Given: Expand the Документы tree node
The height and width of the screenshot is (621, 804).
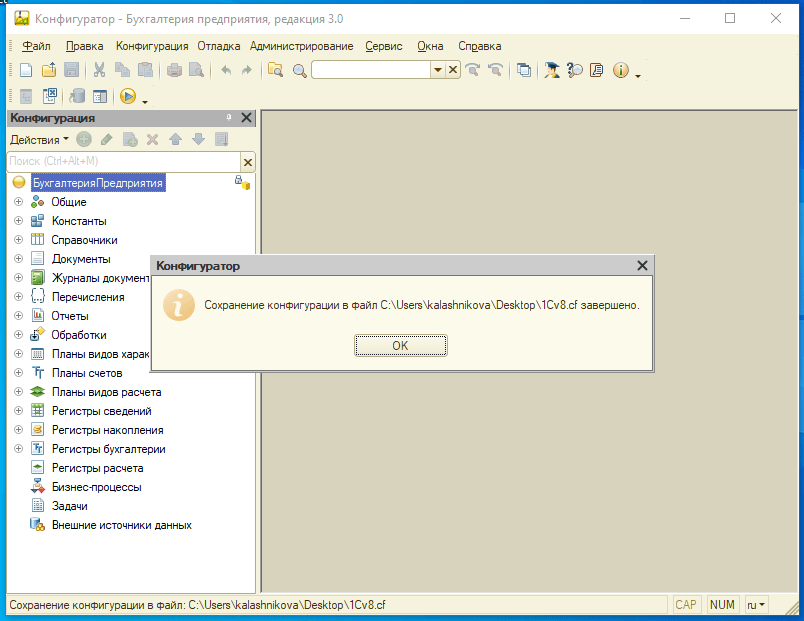Looking at the screenshot, I should [17, 259].
